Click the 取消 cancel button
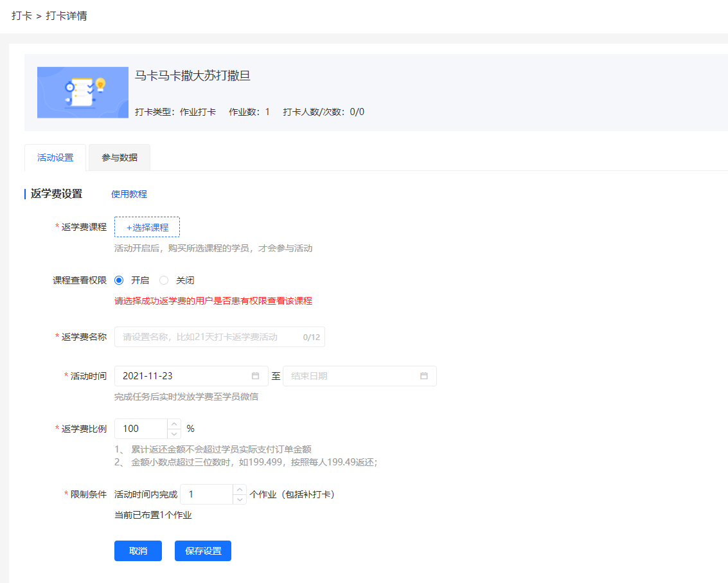The image size is (728, 583). [x=138, y=550]
